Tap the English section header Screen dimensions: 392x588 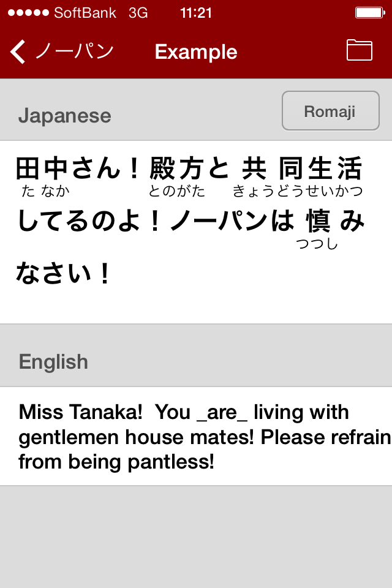(54, 361)
